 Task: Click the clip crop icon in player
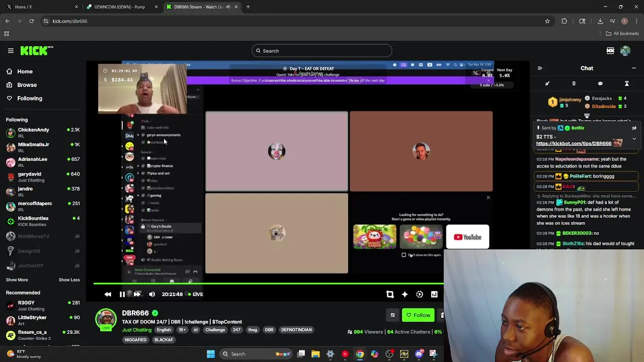[x=390, y=294]
